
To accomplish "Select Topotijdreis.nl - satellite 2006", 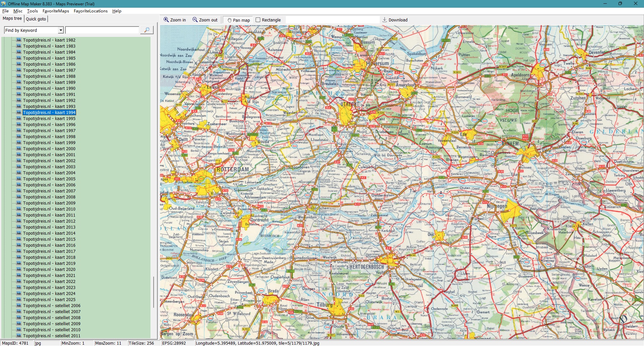I will tap(52, 305).
